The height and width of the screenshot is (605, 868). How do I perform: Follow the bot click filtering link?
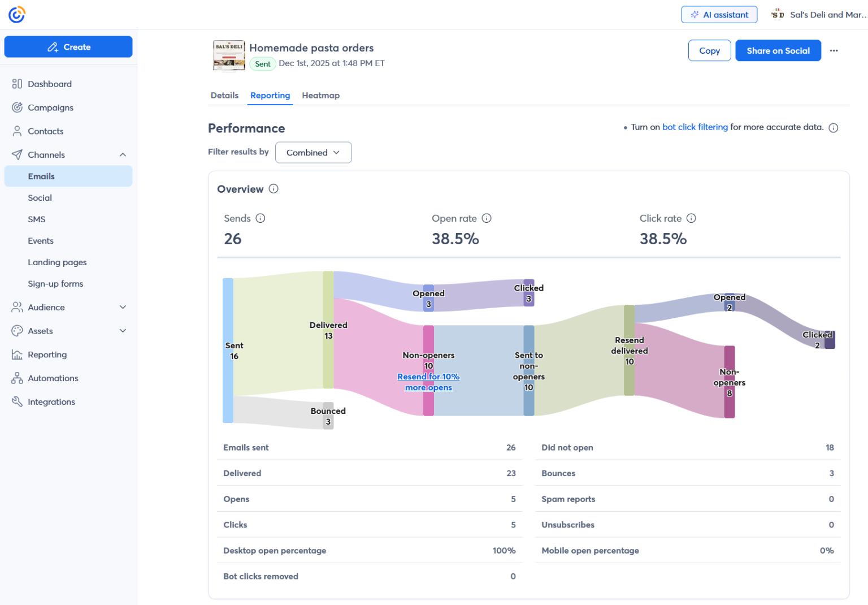[695, 127]
